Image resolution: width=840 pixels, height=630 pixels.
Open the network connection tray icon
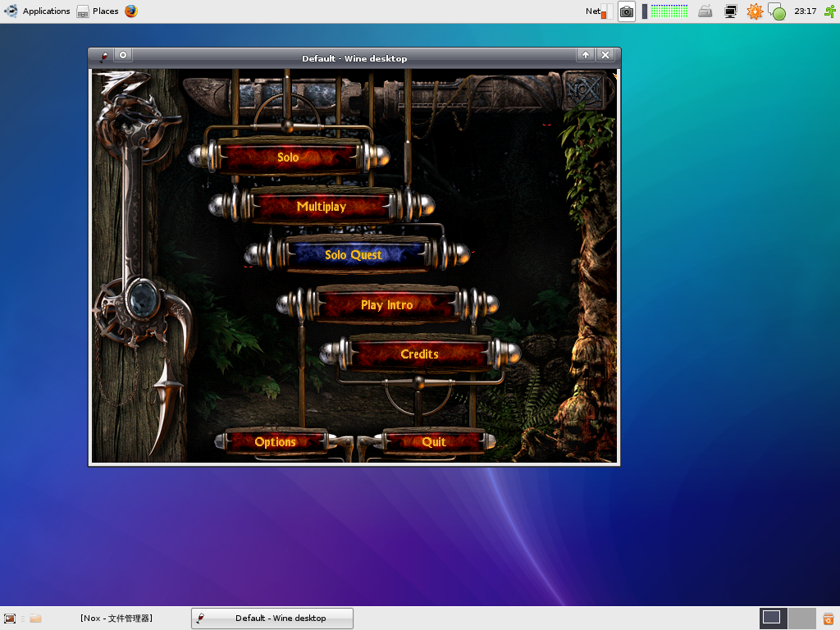(730, 11)
